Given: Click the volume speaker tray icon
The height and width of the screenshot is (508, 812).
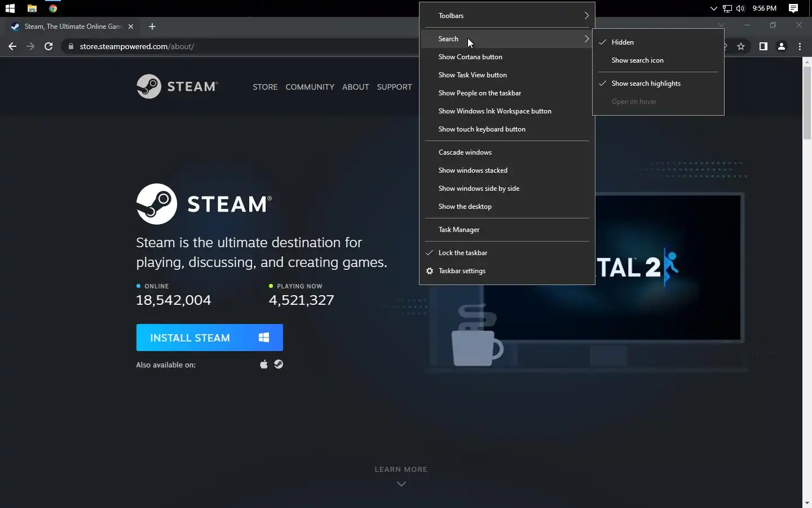Looking at the screenshot, I should click(x=740, y=8).
